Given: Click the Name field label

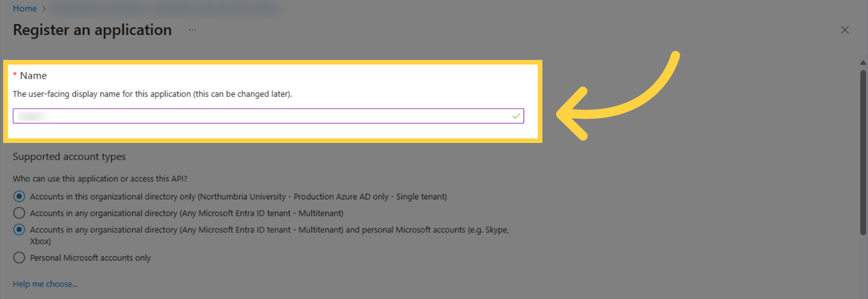Looking at the screenshot, I should point(33,76).
